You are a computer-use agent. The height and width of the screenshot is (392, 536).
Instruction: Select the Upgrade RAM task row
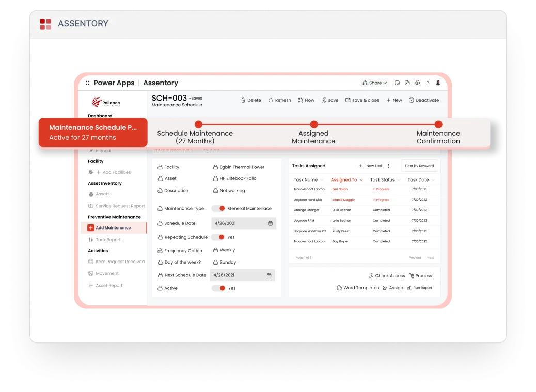(365, 221)
